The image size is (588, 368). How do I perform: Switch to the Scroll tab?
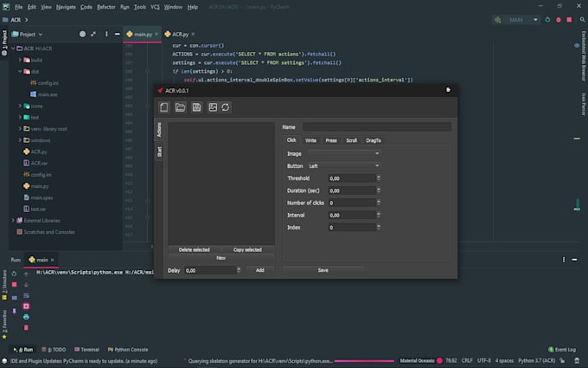coord(351,140)
